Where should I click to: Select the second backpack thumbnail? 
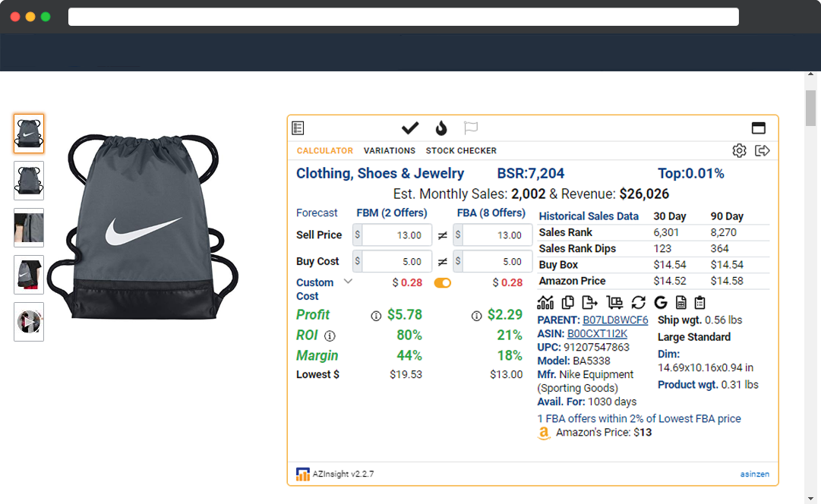[29, 181]
